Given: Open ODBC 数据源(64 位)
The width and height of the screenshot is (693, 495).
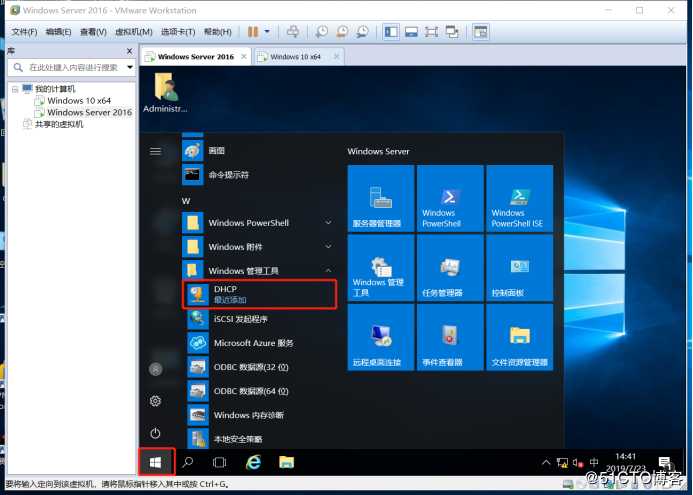Looking at the screenshot, I should click(261, 391).
